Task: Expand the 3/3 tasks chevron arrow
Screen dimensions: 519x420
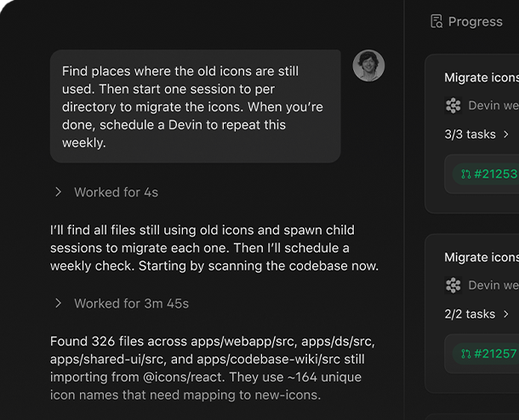Action: tap(506, 134)
